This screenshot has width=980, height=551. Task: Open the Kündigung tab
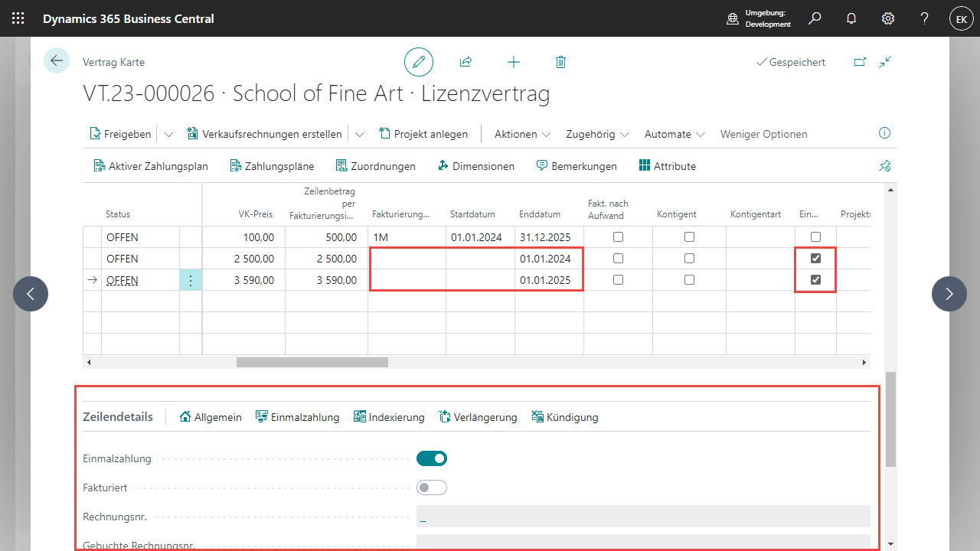click(x=564, y=417)
